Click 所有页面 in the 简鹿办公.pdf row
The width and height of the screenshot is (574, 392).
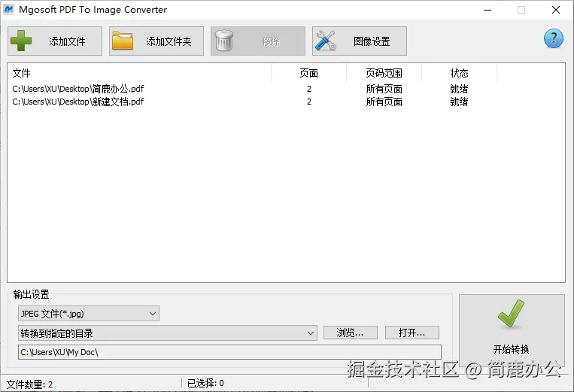(x=384, y=89)
